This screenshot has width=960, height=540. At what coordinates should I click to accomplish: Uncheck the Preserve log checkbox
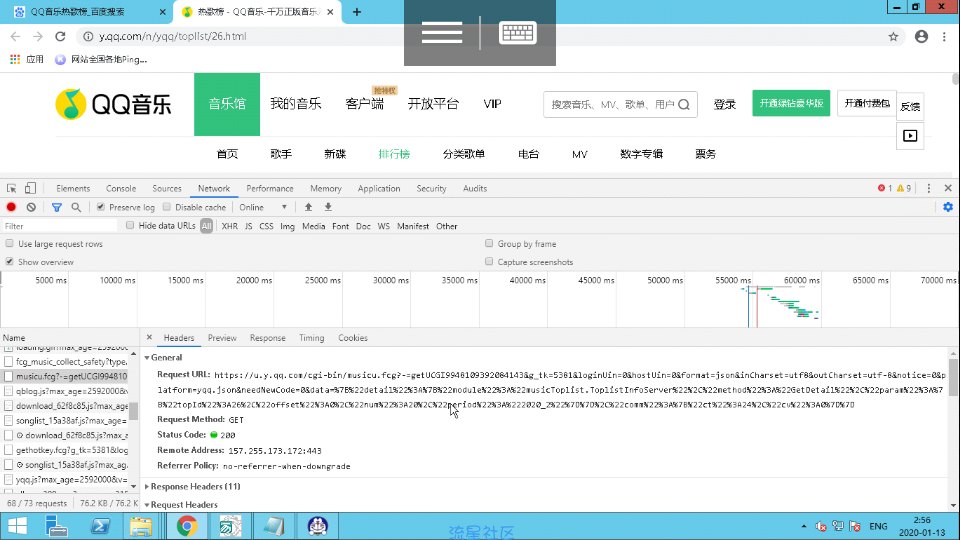coord(101,208)
